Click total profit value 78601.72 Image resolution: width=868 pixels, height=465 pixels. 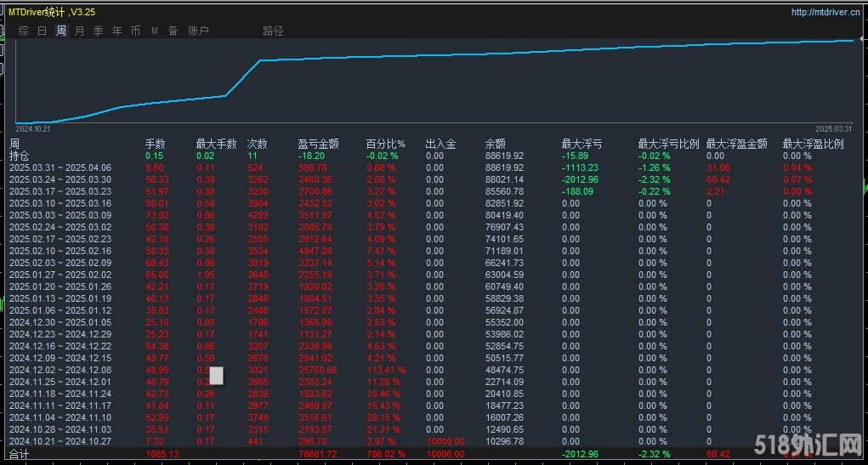(x=317, y=455)
